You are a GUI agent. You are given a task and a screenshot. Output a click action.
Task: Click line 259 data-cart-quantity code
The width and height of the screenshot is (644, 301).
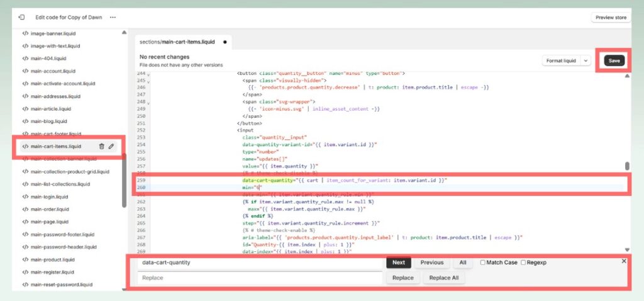click(344, 181)
